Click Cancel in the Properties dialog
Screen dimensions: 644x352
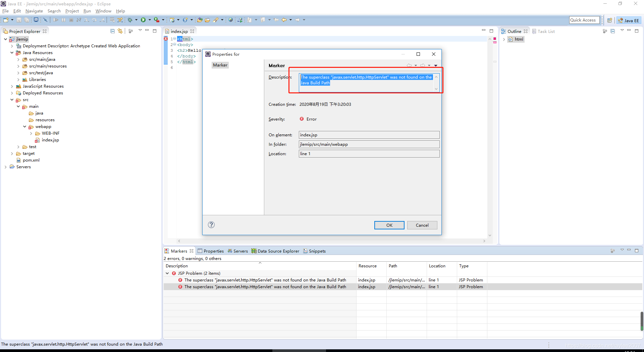[422, 225]
